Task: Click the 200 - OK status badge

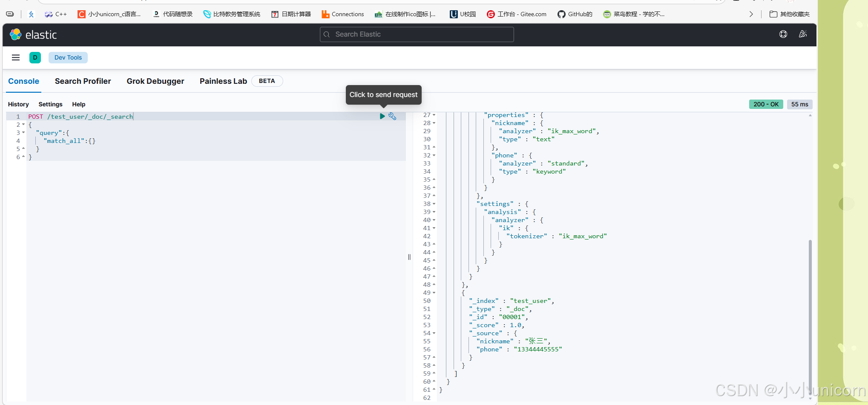Action: (766, 104)
